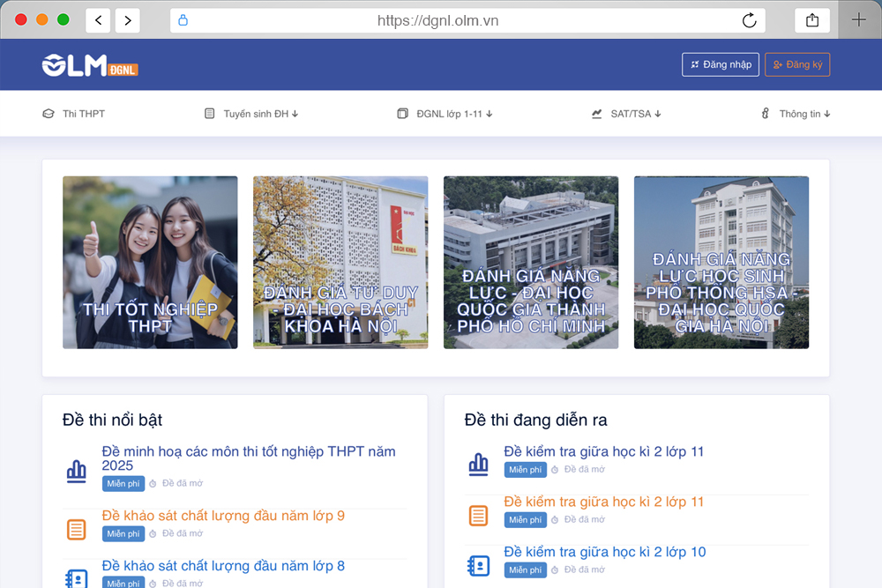
Task: Expand the SAT/TSA dropdown menu
Action: (x=631, y=113)
